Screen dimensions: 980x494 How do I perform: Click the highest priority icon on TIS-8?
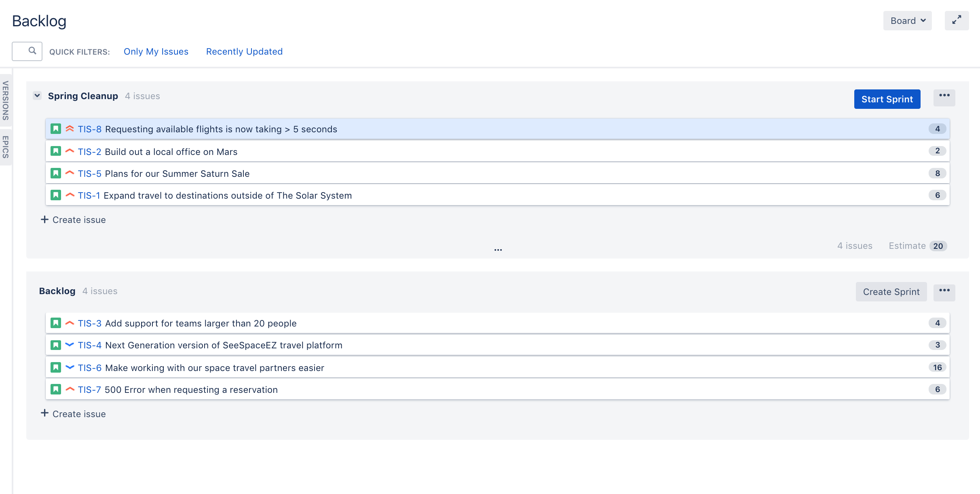(x=70, y=129)
